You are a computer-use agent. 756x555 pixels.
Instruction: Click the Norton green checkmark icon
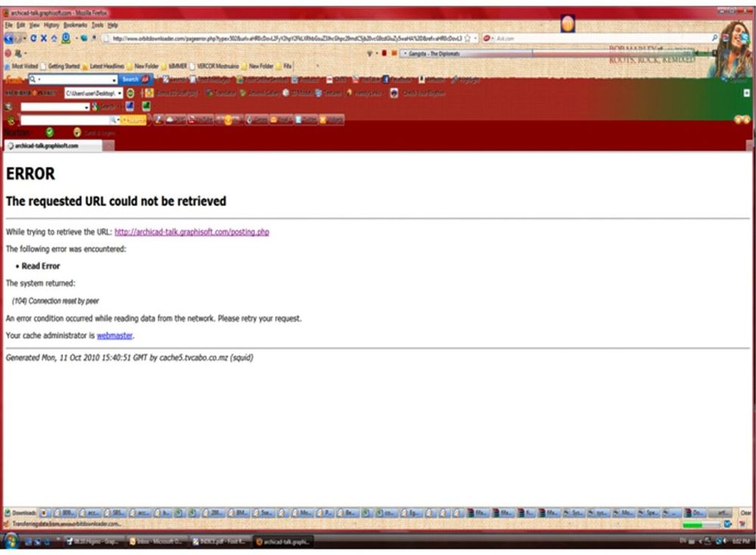click(50, 133)
